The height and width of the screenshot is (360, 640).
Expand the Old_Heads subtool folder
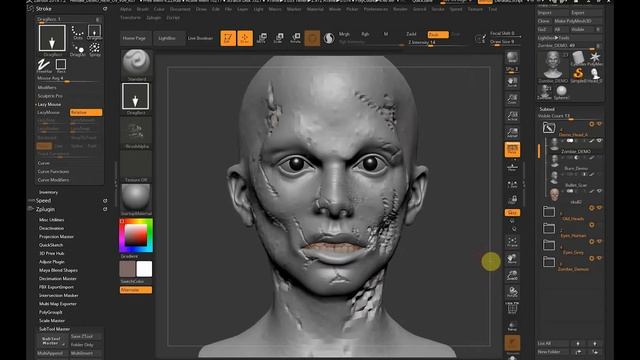[x=549, y=211]
